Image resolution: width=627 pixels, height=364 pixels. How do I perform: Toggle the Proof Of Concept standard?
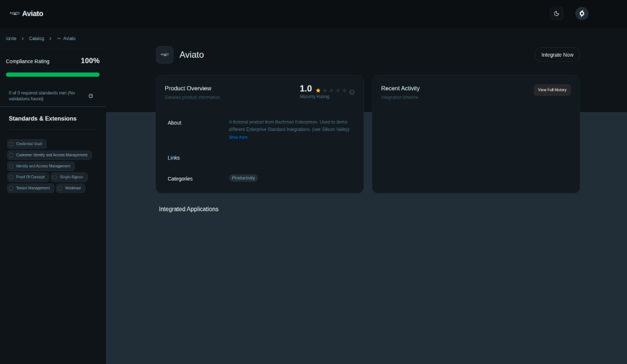(28, 177)
